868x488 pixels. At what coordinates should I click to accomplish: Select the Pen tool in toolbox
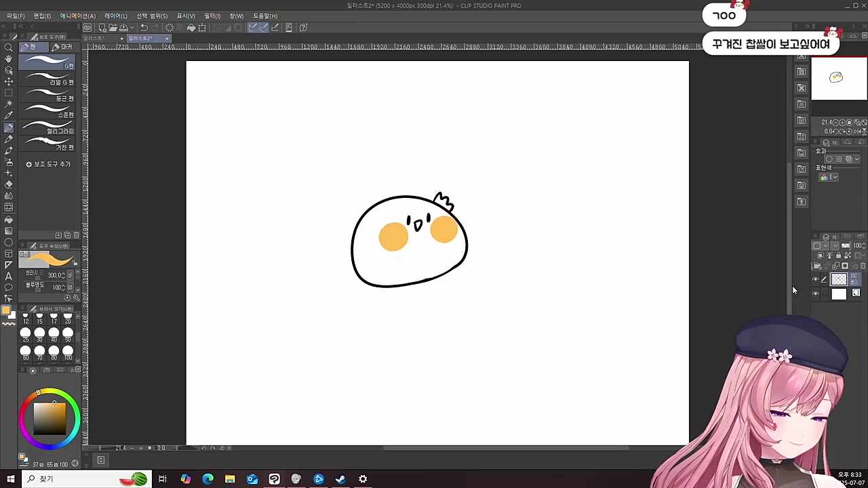click(x=9, y=127)
